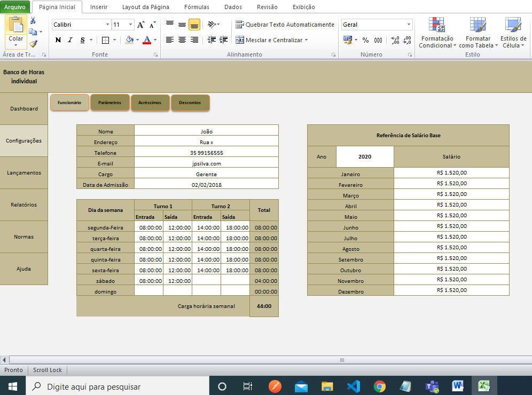Switch to the Revisão tab
Image resolution: width=532 pixels, height=395 pixels.
pyautogui.click(x=267, y=7)
